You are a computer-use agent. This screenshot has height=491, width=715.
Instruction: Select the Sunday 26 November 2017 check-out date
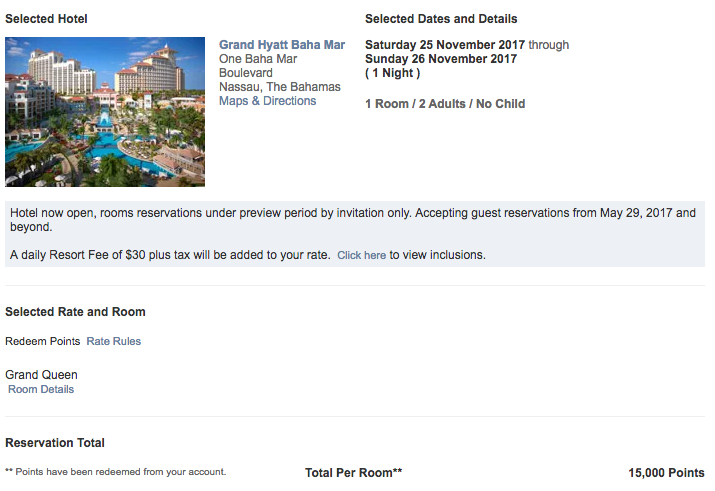pos(441,59)
